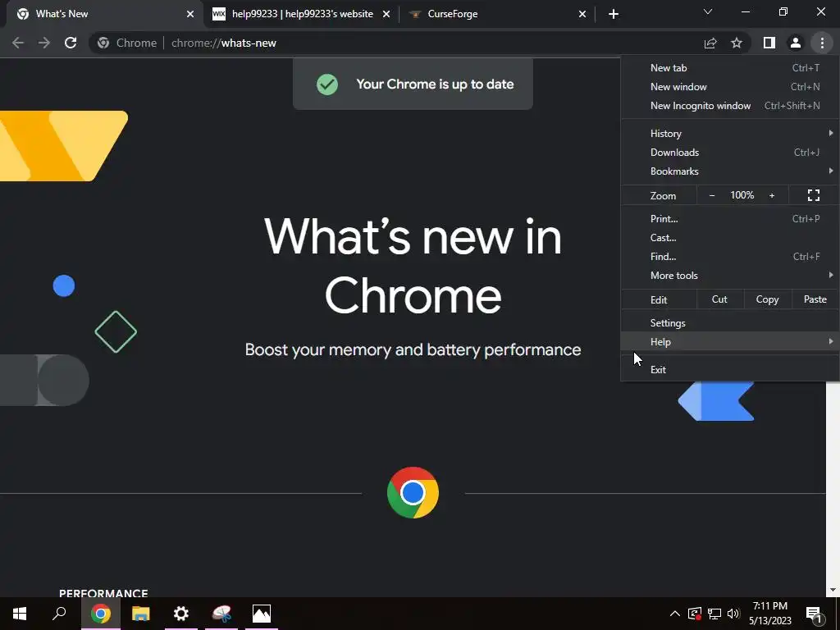The height and width of the screenshot is (630, 840).
Task: Choose New tab from menu
Action: pos(729,68)
